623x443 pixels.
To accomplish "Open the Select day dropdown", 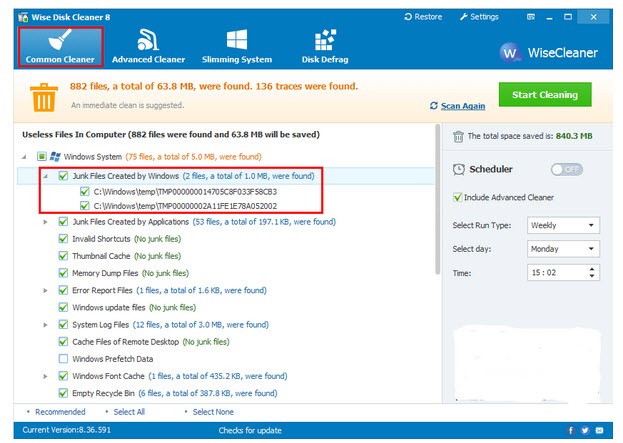I will click(x=563, y=249).
